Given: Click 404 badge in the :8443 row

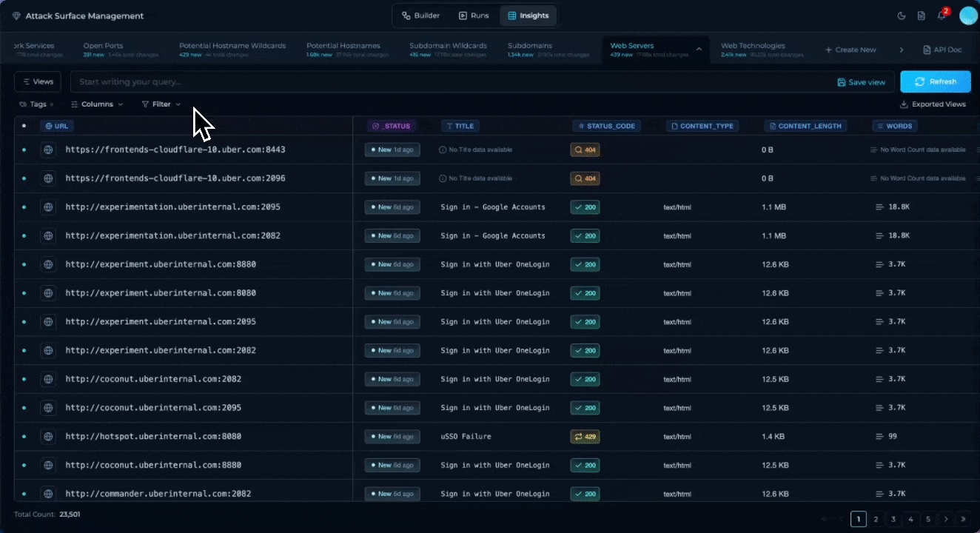Looking at the screenshot, I should pos(585,150).
